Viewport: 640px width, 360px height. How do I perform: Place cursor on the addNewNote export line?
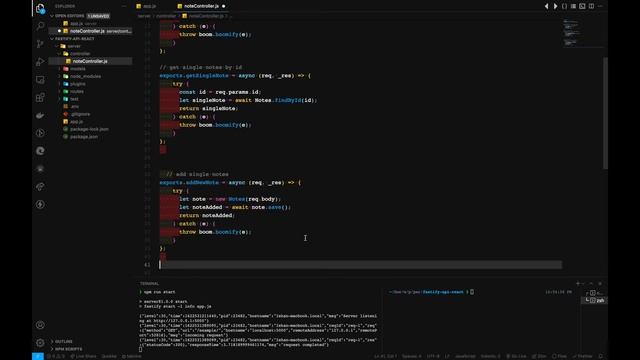point(230,182)
